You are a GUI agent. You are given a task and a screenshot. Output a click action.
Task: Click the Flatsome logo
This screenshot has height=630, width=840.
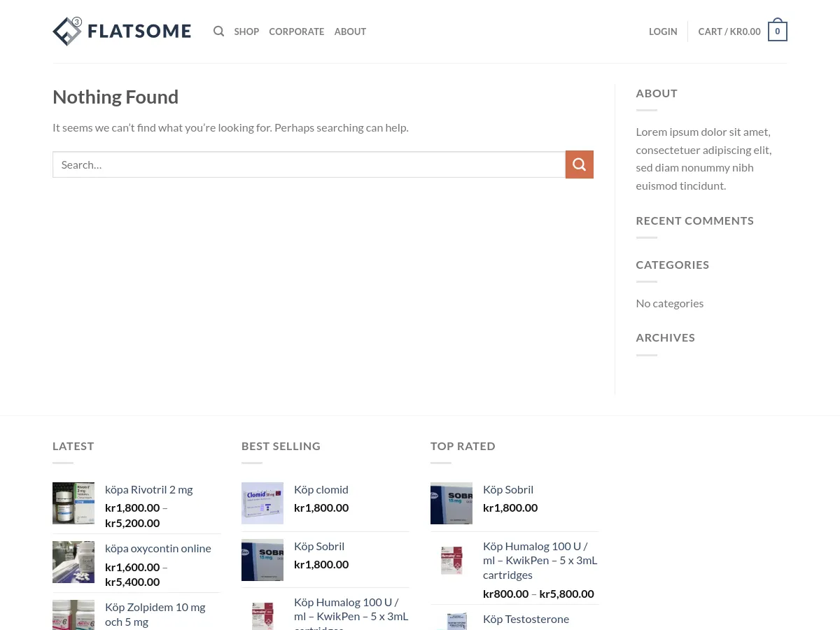pyautogui.click(x=122, y=31)
